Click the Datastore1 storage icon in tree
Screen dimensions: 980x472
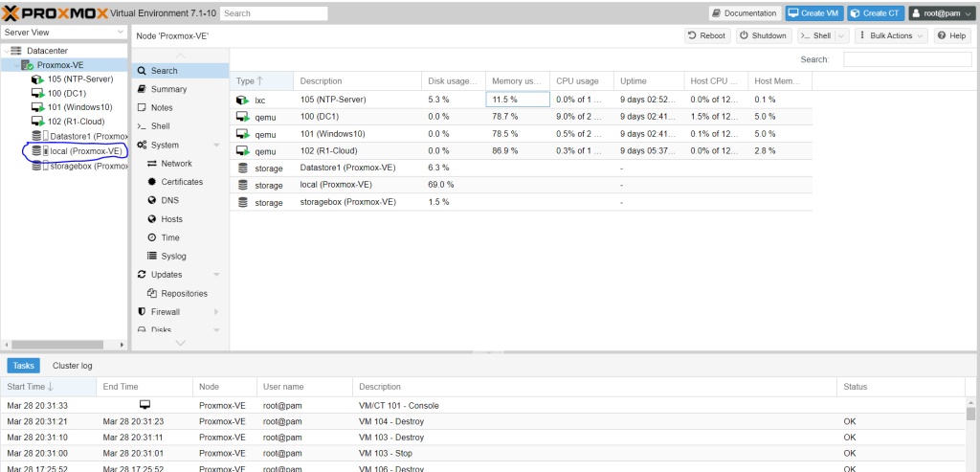point(37,136)
